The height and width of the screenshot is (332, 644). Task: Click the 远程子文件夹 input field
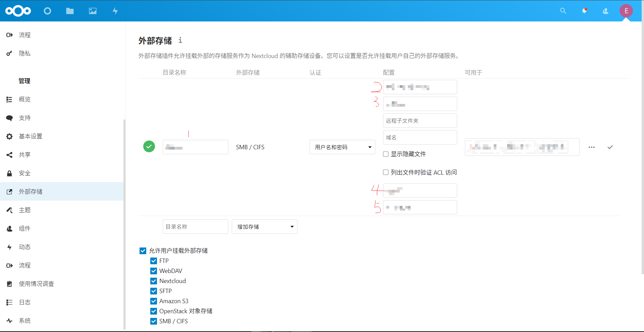click(x=420, y=121)
